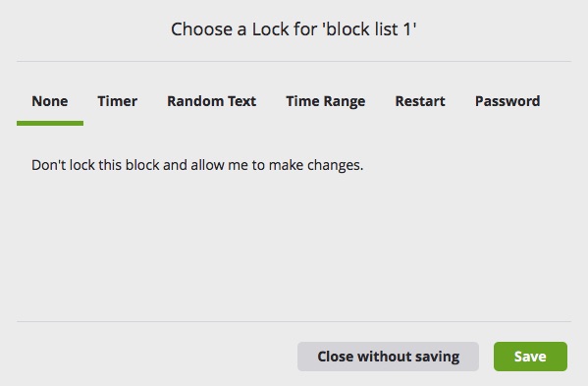Choose the Time Range tab

coord(326,101)
